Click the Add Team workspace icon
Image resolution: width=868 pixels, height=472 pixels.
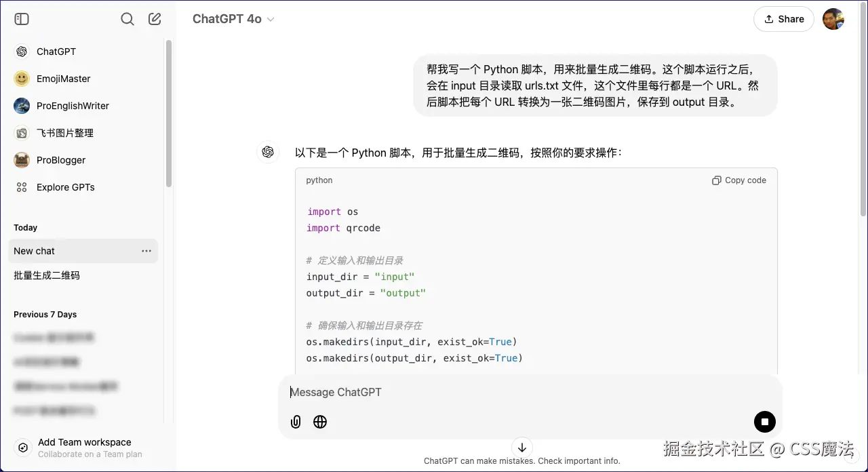click(x=23, y=448)
